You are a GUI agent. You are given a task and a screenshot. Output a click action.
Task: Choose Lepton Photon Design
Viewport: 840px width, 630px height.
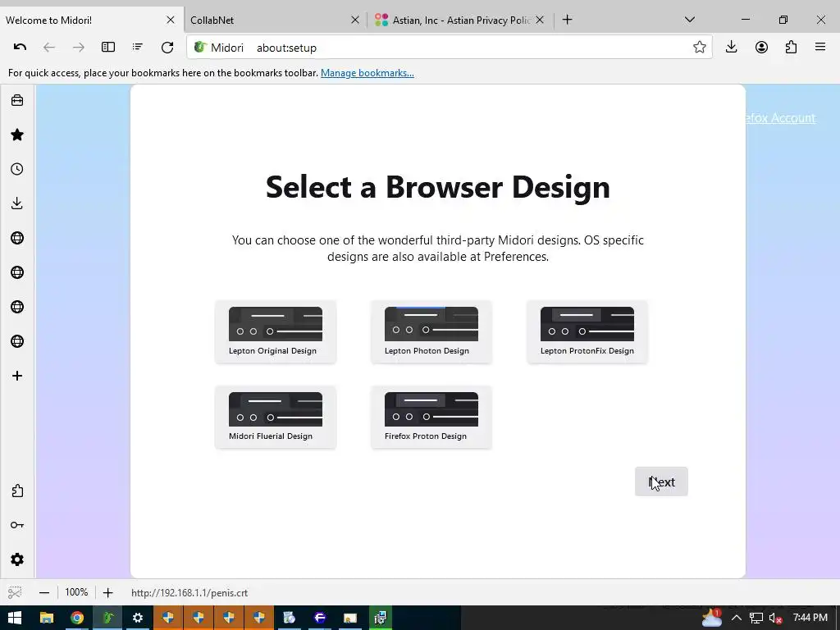pos(431,331)
